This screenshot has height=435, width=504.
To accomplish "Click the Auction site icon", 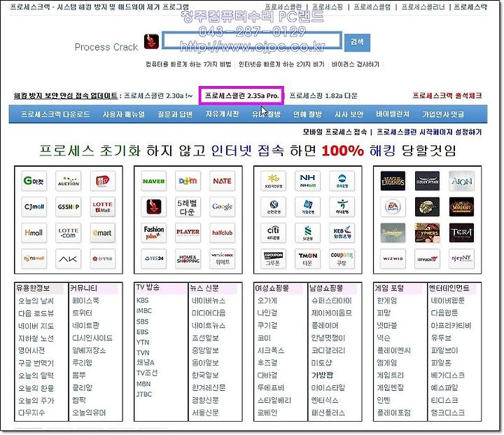I will tap(68, 181).
